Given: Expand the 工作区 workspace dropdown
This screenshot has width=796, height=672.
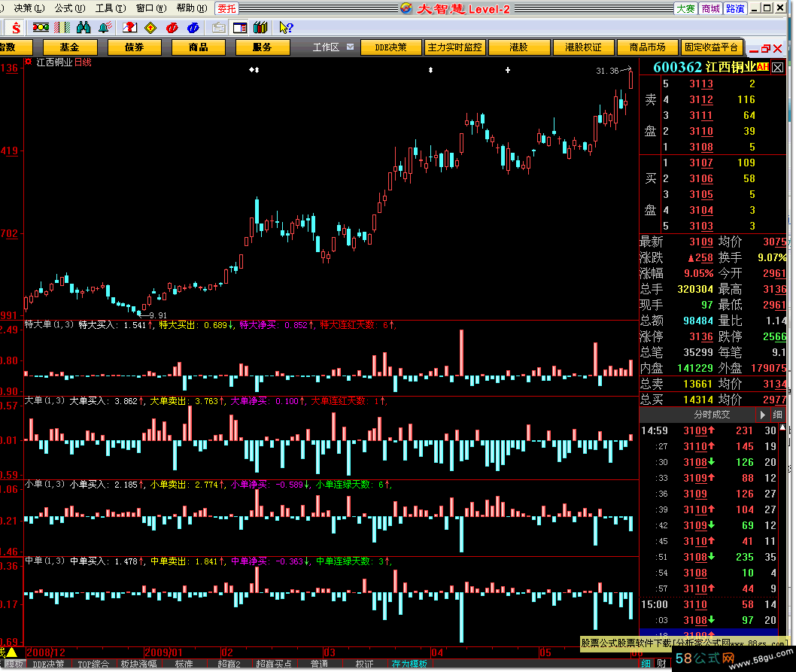Looking at the screenshot, I should click(351, 47).
